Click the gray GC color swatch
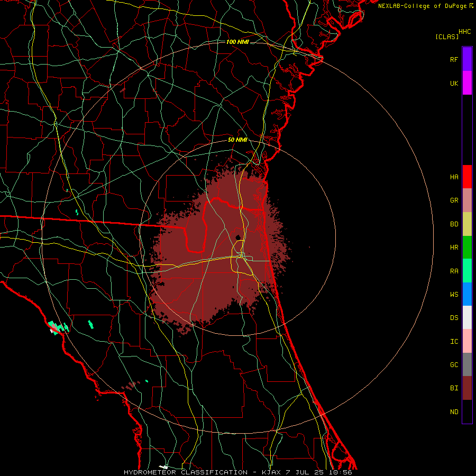Viewport: 476px width, 476px height. coord(467,364)
